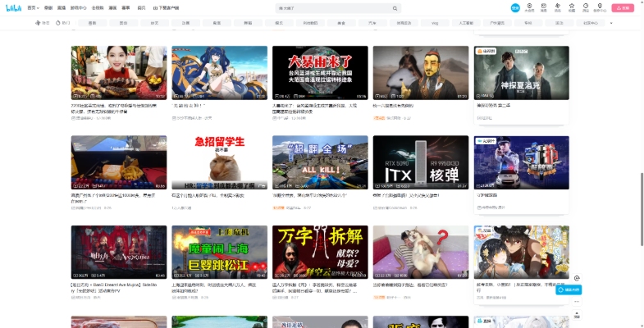Open 番剧 in top navigation
Screen dimensions: 644x328
48,8
